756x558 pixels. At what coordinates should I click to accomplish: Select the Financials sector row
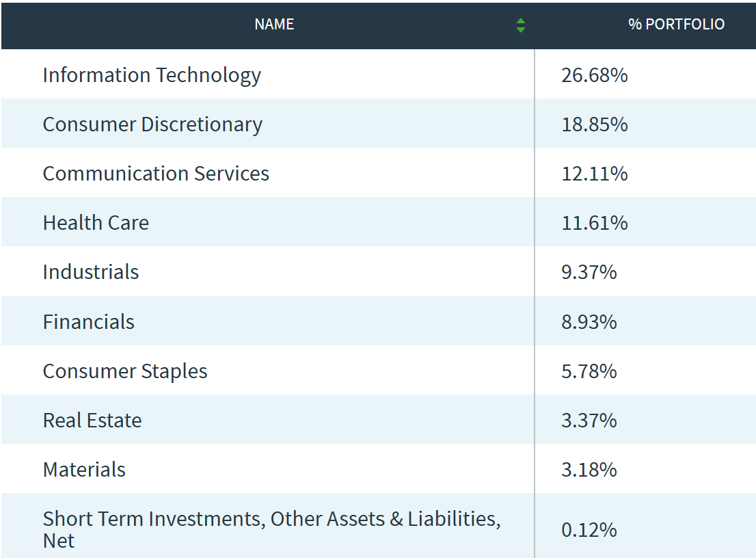(x=88, y=321)
